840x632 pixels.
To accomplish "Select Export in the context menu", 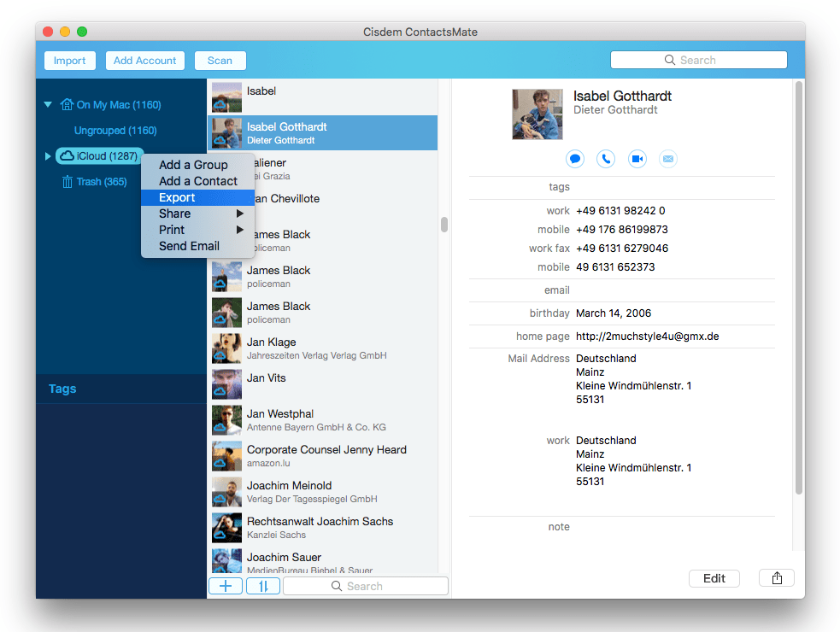I will [x=197, y=197].
